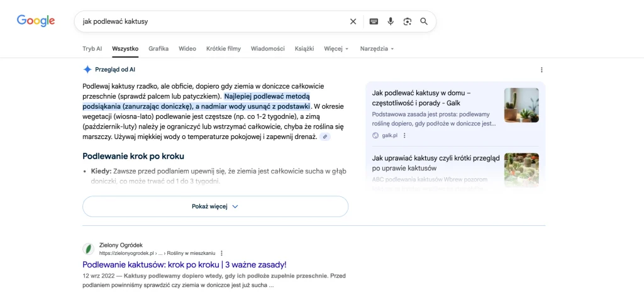Click into the search box containing jak podlewać kaktusy
The width and height of the screenshot is (644, 302).
pyautogui.click(x=211, y=21)
